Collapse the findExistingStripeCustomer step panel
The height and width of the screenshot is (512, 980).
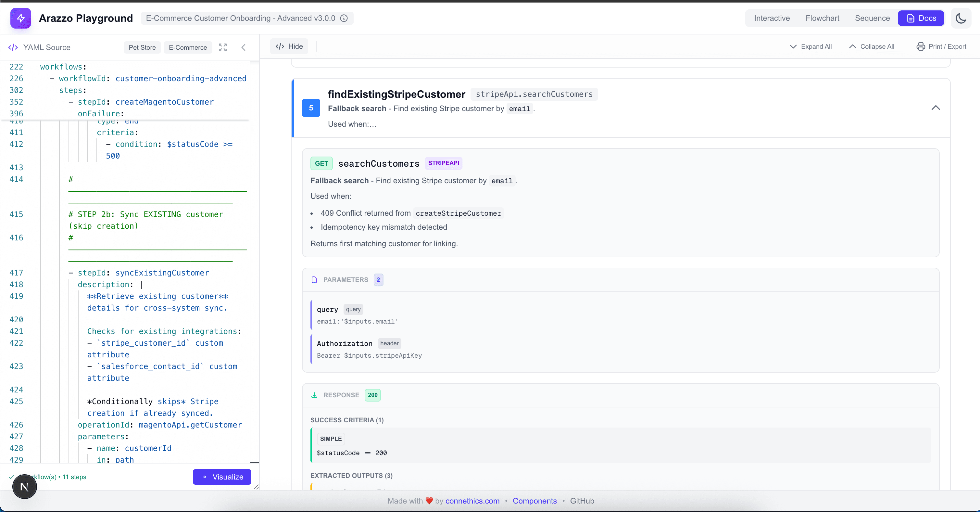pyautogui.click(x=936, y=108)
